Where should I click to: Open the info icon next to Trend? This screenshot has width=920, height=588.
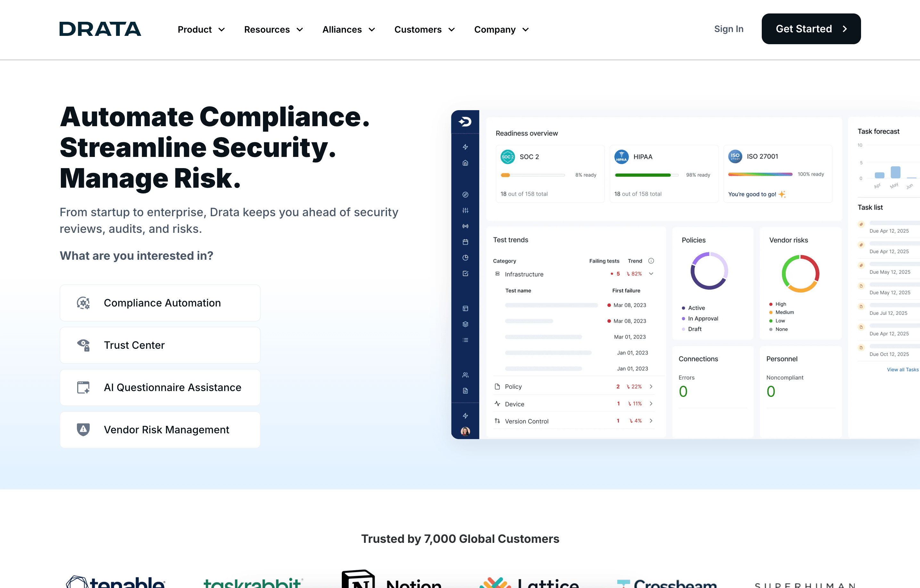coord(651,261)
